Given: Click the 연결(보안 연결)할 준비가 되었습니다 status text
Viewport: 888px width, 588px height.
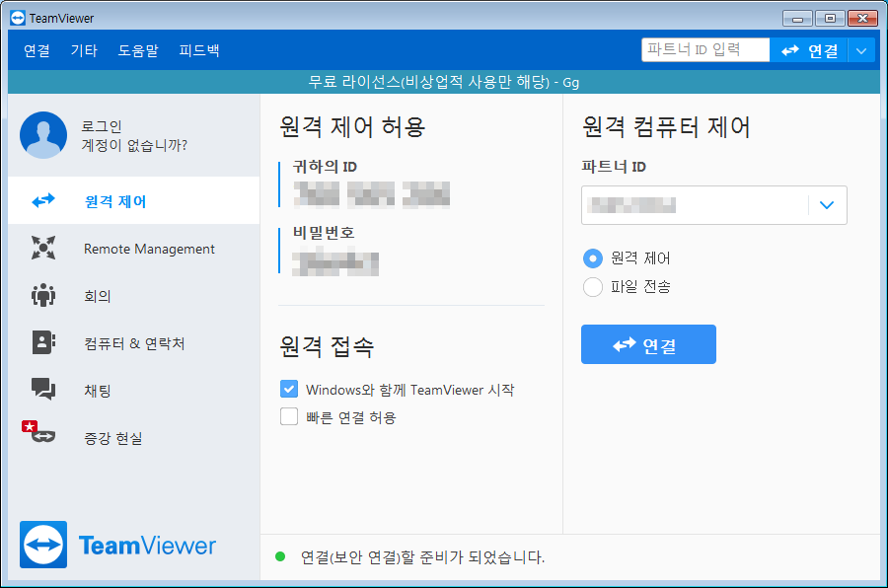Looking at the screenshot, I should click(x=422, y=557).
